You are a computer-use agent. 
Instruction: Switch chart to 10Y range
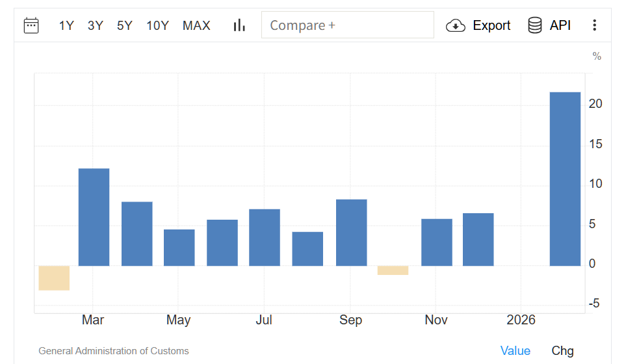[x=157, y=25]
